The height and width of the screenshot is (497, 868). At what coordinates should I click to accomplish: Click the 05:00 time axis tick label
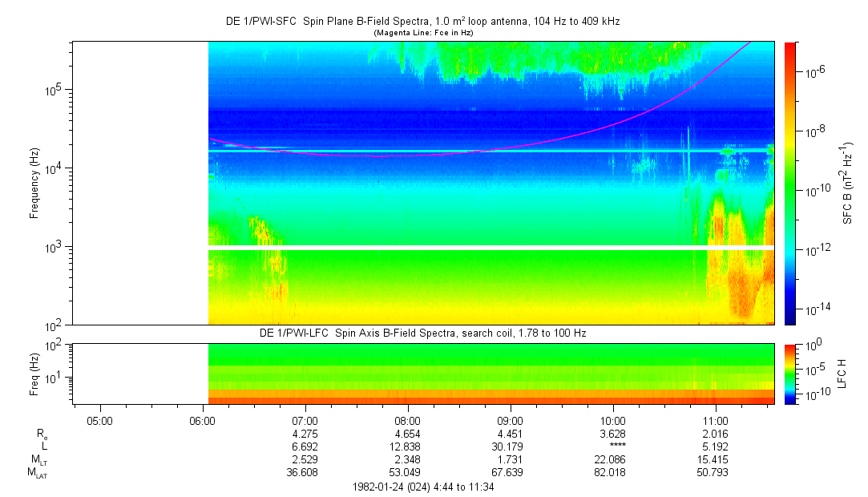click(x=99, y=420)
